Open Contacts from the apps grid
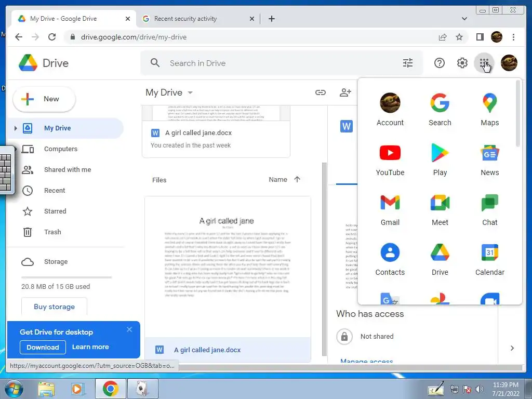Viewport: 532px width, 399px height. (390, 259)
